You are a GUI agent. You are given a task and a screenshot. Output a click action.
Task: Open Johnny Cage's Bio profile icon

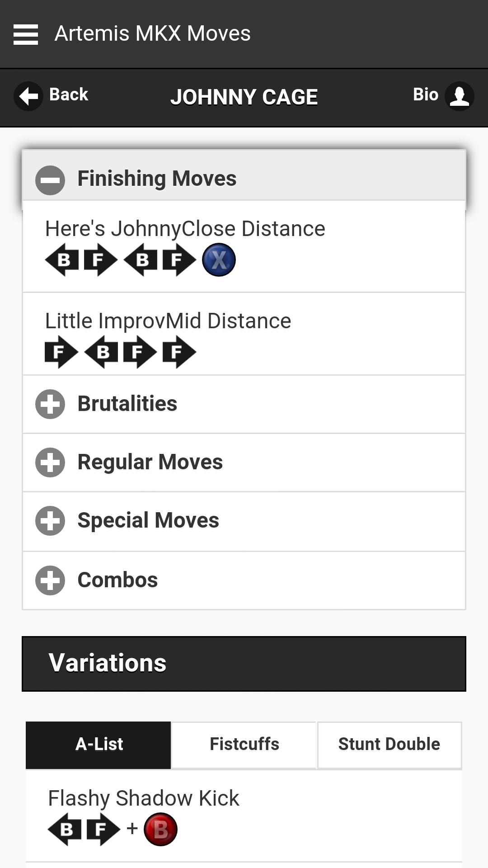459,96
